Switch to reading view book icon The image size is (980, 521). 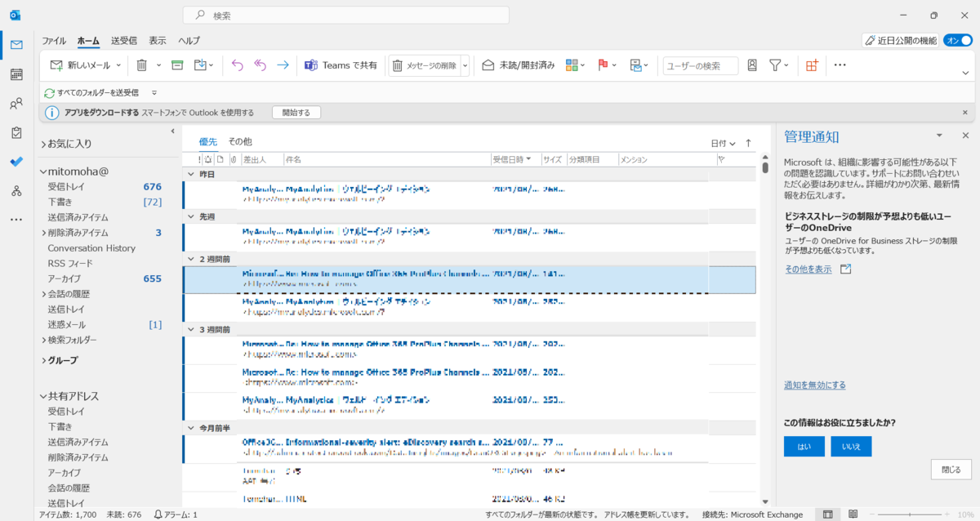coord(853,514)
